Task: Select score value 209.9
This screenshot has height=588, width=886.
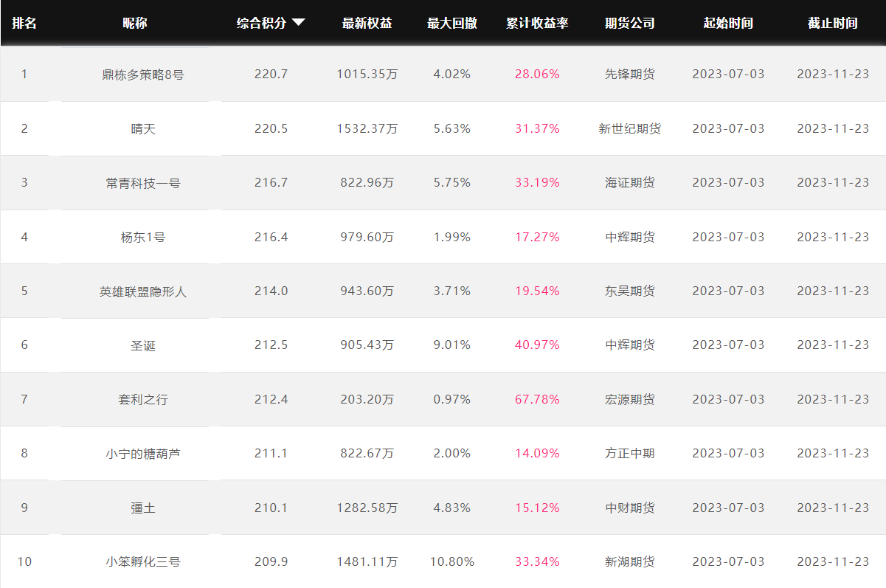Action: 271,561
